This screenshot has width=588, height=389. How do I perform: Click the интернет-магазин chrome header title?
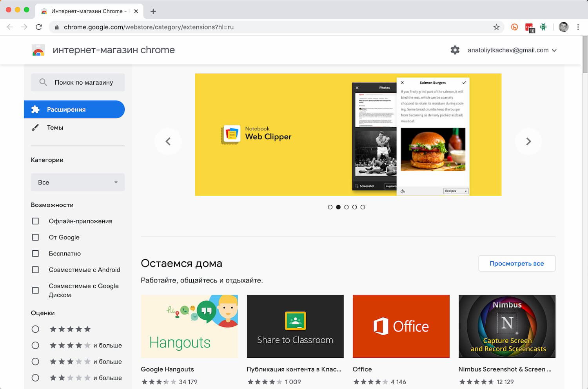point(114,50)
